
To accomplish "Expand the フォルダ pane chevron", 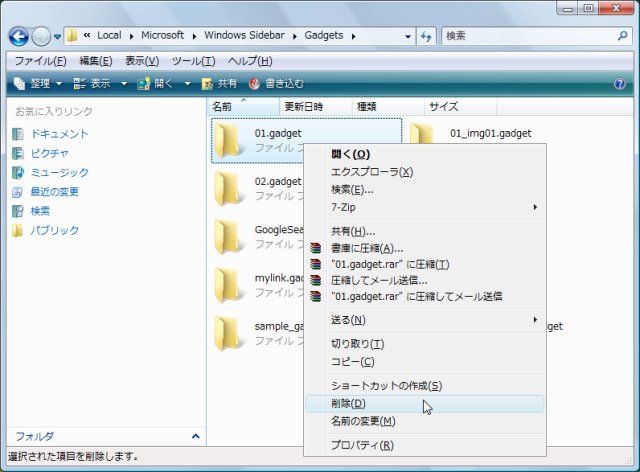I will pos(196,436).
